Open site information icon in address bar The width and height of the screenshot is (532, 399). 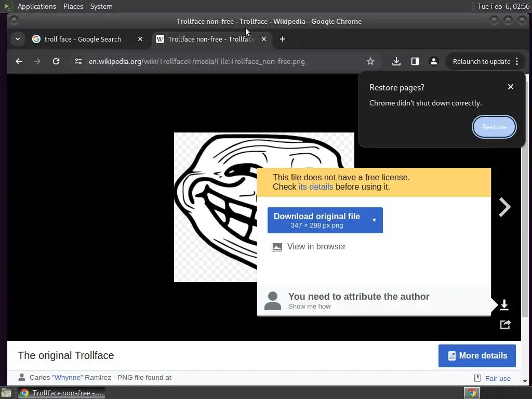coord(78,61)
